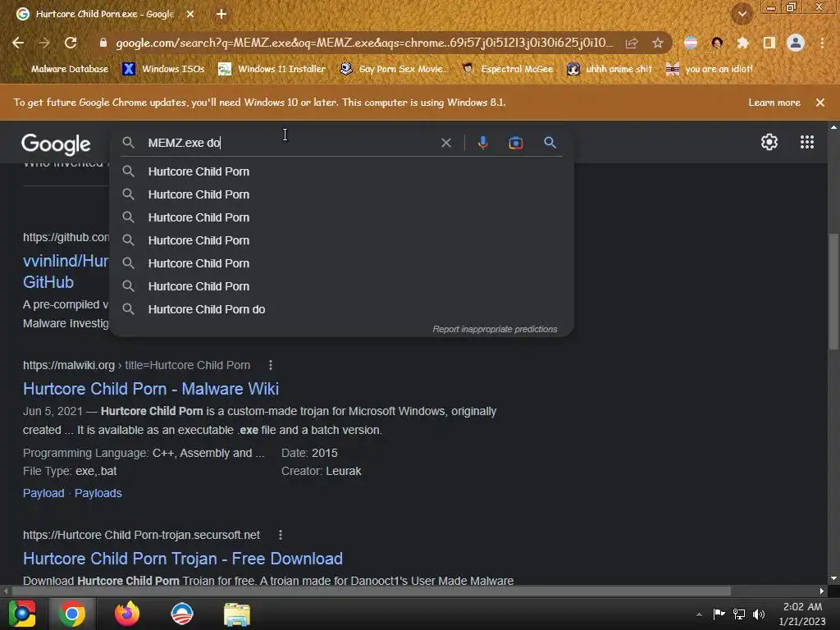Screen dimensions: 840x630
Task: Open the tab search dropdown arrow
Action: coord(742,14)
